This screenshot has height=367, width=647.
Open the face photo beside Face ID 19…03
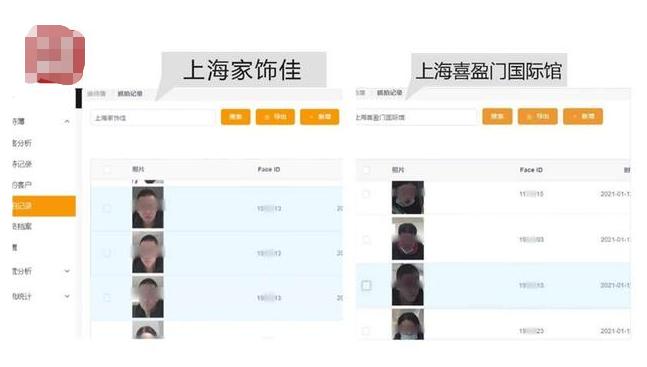pos(408,239)
